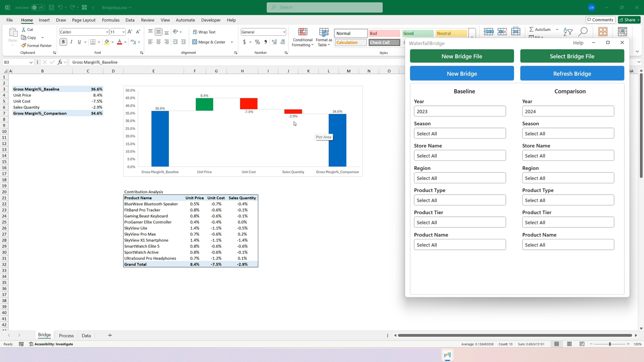
Task: Apply the red font color
Action: click(x=120, y=42)
